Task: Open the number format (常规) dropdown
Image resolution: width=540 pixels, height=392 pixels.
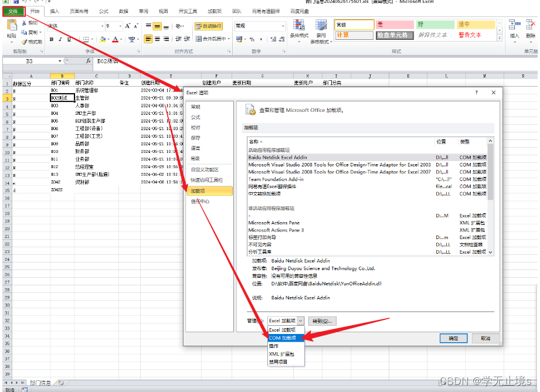Action: 283,26
